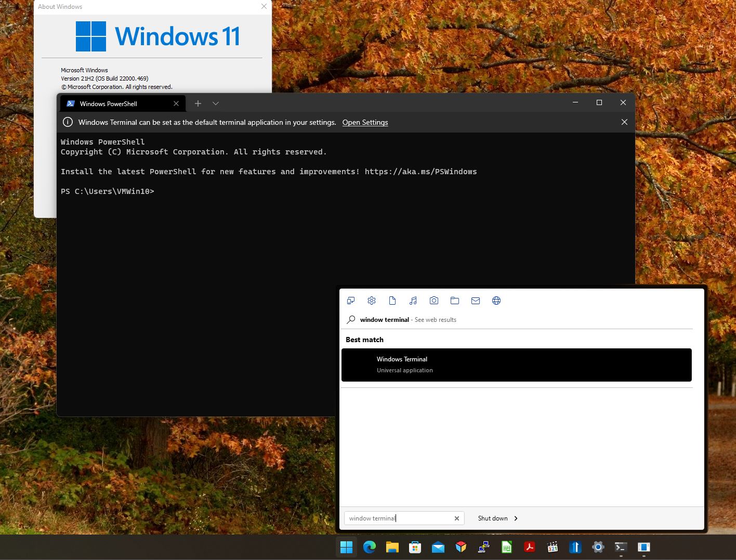736x560 pixels.
Task: Open Microsoft Store from taskbar
Action: point(415,547)
